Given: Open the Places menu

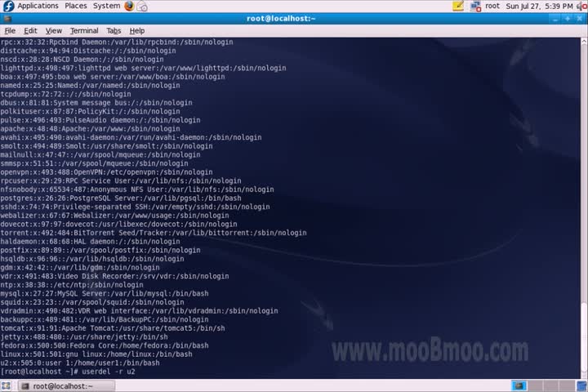Looking at the screenshot, I should pyautogui.click(x=76, y=6).
